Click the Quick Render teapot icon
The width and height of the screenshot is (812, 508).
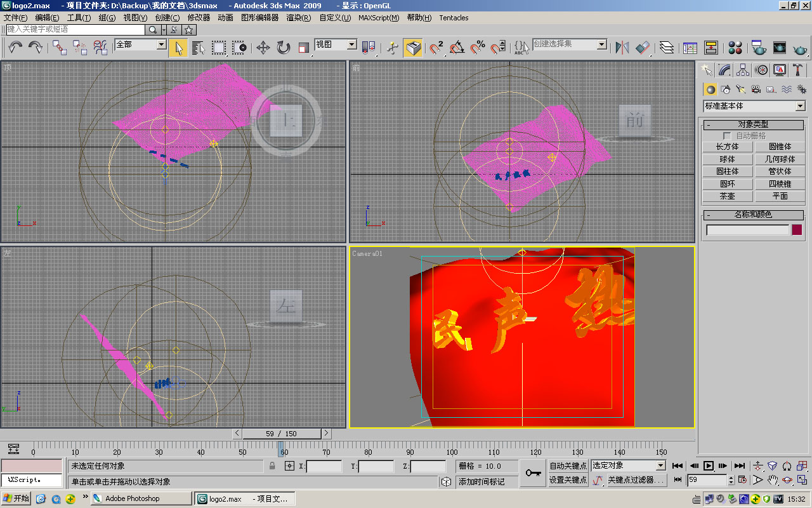801,48
